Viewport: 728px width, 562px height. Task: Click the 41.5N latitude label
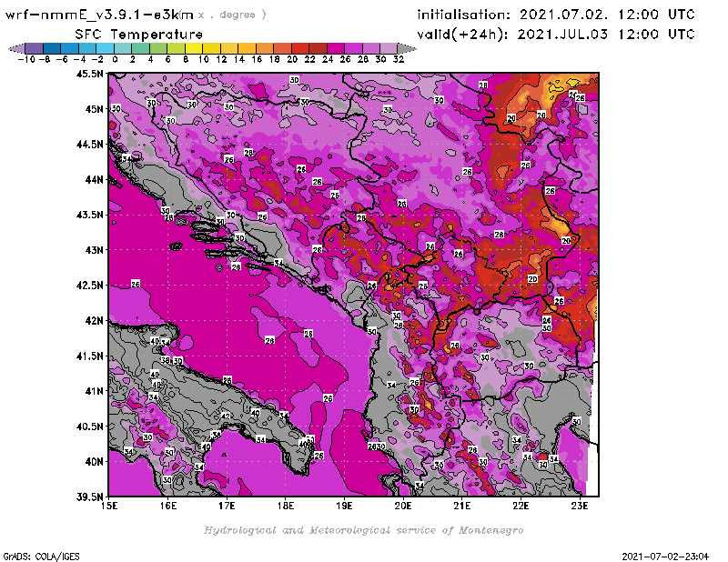click(x=89, y=356)
